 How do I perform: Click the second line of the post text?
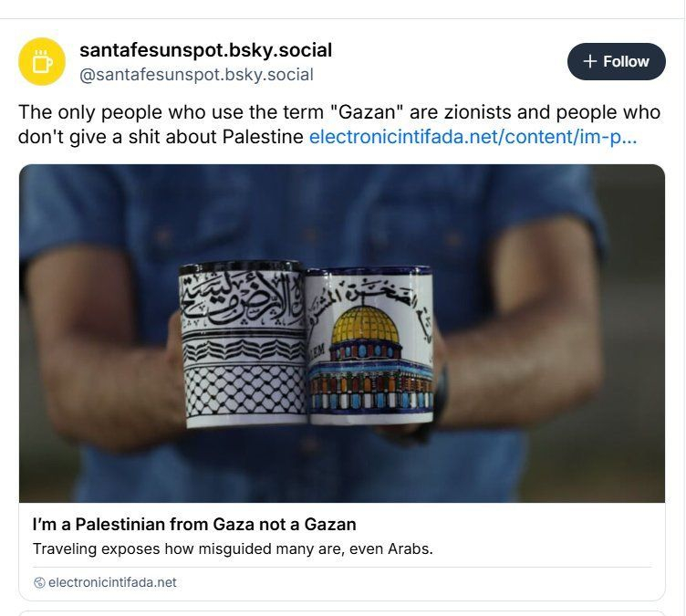162,138
